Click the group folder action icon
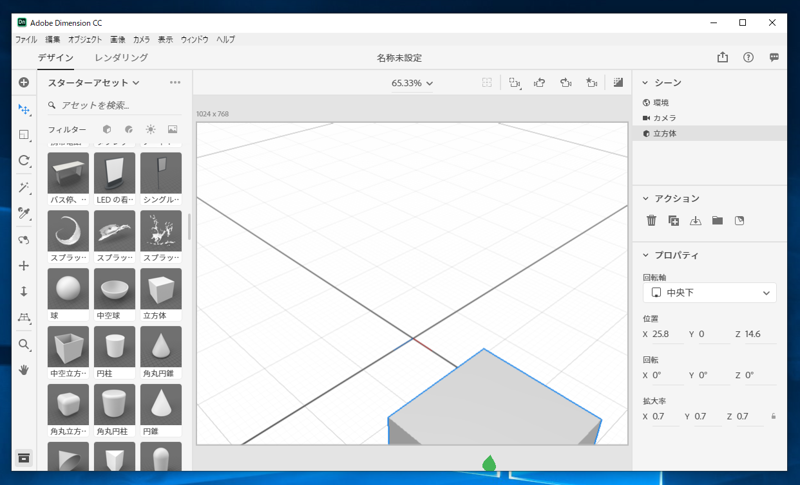 [717, 220]
